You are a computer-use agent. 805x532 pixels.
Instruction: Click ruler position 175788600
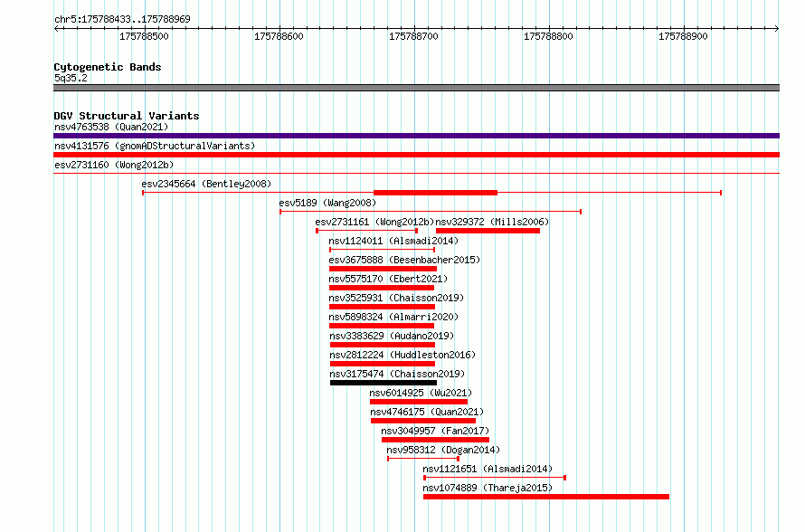pyautogui.click(x=279, y=36)
